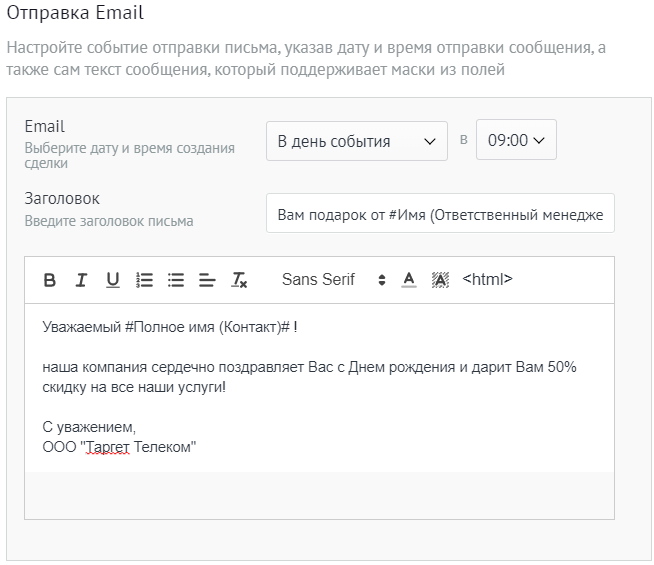654x565 pixels.
Task: Switch editor to <html> source mode
Action: (487, 279)
